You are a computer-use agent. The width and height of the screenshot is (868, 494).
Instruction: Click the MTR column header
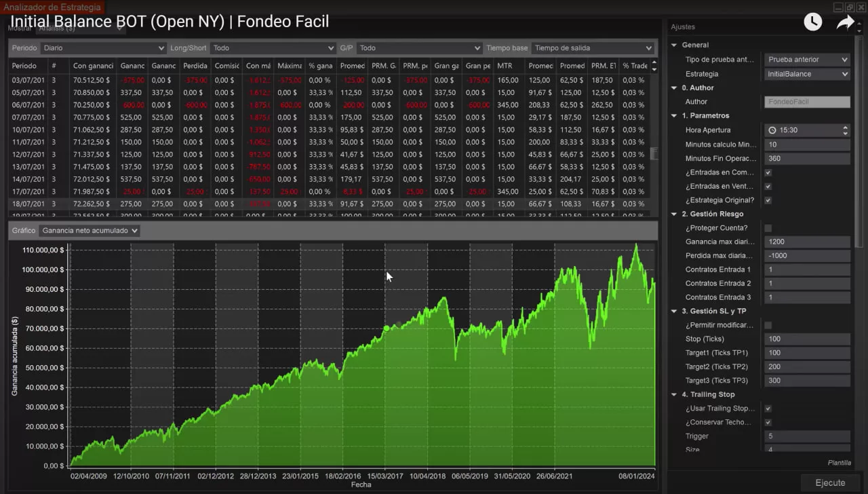tap(505, 66)
